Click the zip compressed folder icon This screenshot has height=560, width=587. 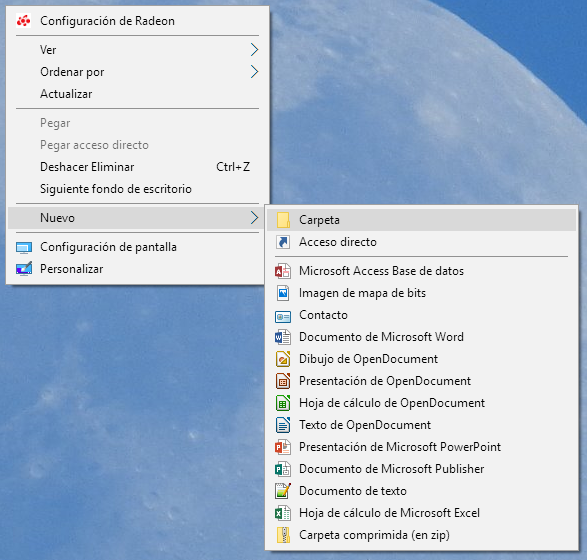tap(283, 535)
